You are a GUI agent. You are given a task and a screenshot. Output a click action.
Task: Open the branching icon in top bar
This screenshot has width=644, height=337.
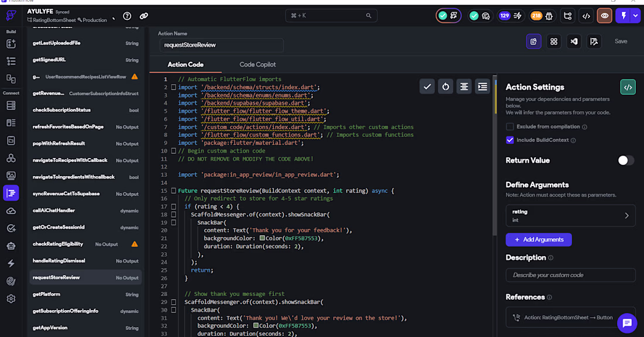tap(567, 16)
